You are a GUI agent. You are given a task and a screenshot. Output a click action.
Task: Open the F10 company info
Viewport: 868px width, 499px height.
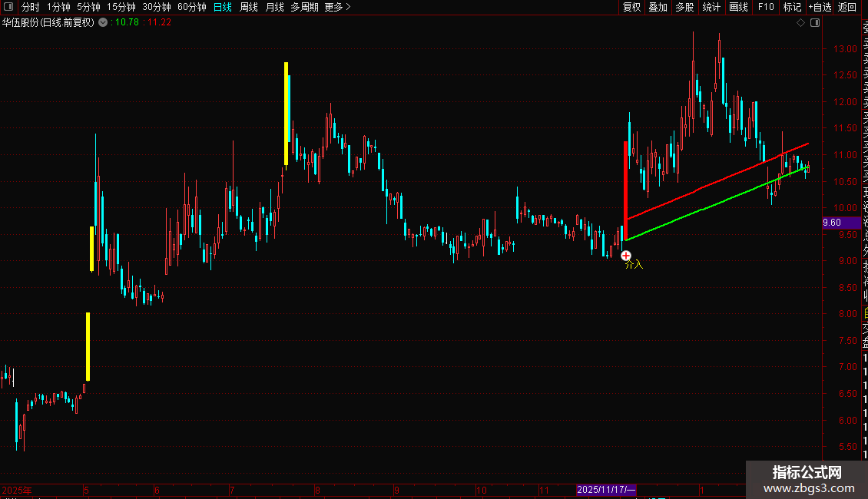766,7
